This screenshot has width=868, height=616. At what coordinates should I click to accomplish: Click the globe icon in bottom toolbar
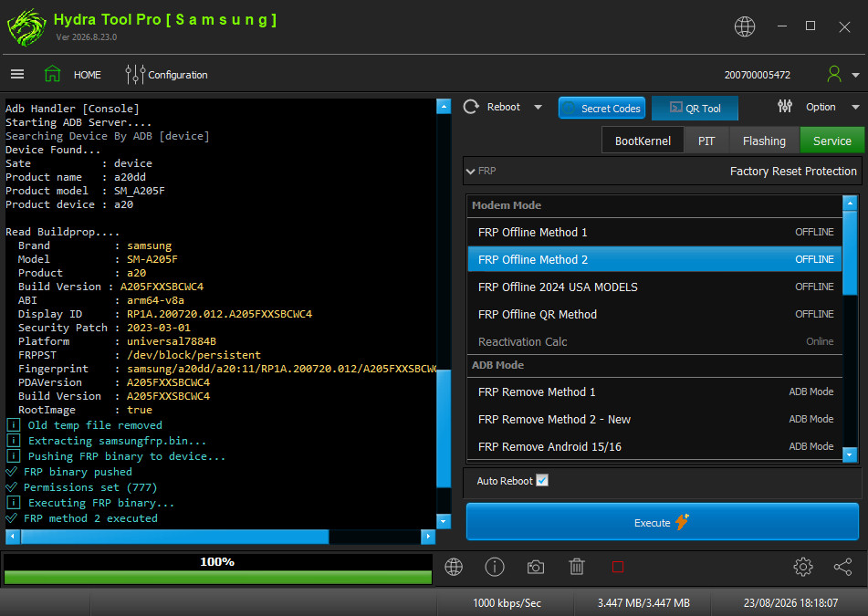(x=454, y=568)
